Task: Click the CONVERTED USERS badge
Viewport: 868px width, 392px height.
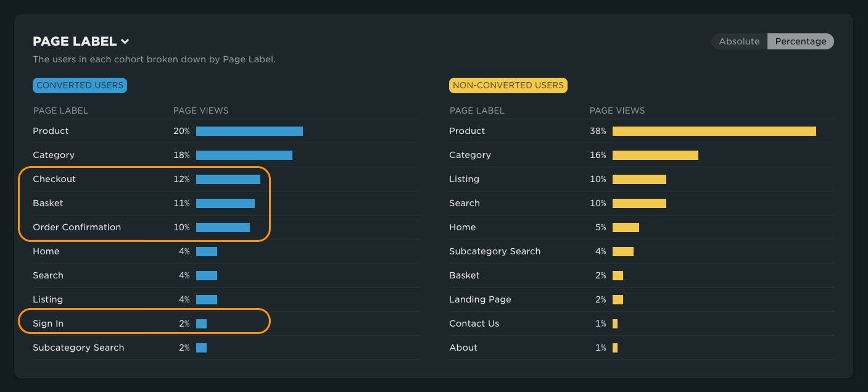Action: 80,85
